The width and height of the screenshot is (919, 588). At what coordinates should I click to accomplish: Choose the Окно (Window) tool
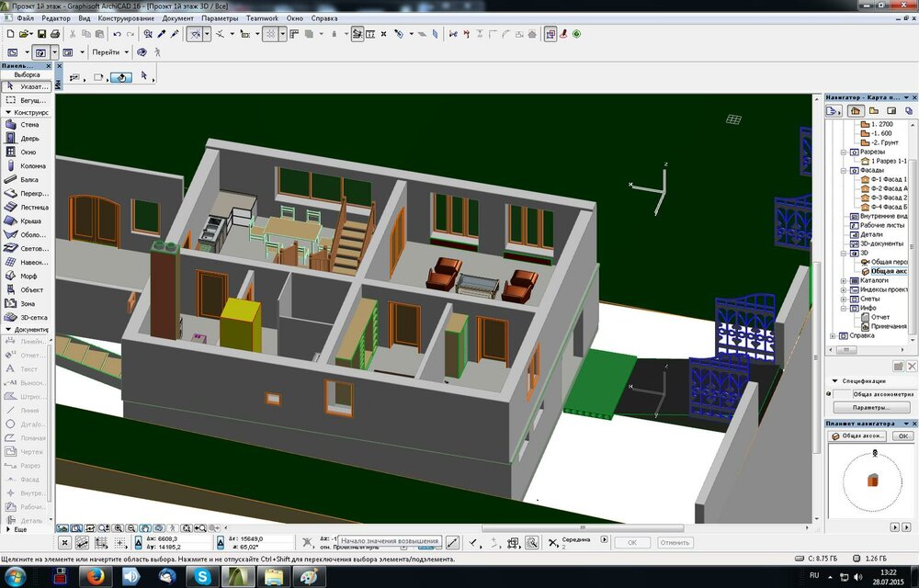click(x=28, y=152)
